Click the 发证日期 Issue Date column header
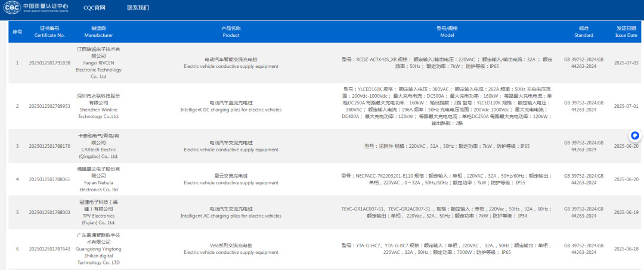This screenshot has width=644, height=270. pos(626,32)
